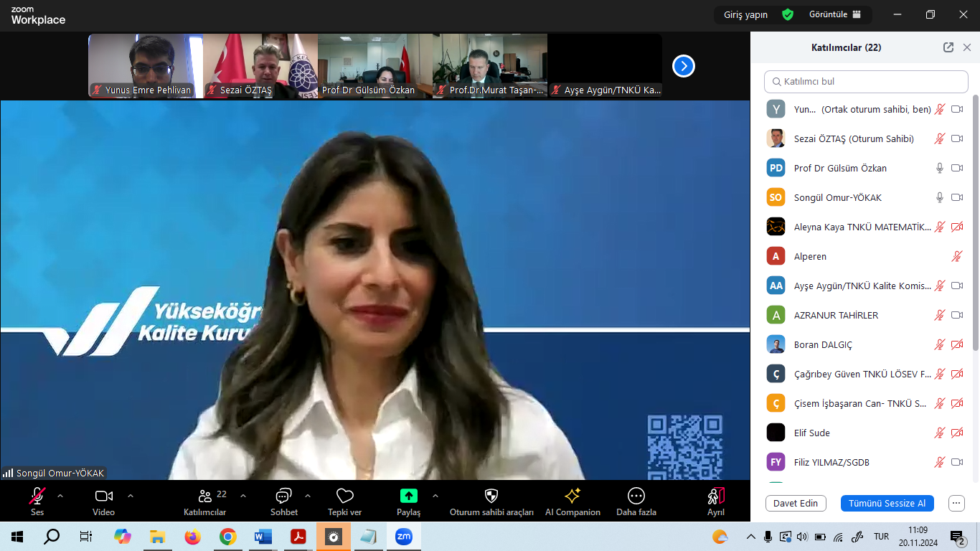Viewport: 980px width, 551px height.
Task: Toggle Prof Dr Gülsüm Özkan microphone icon
Action: pos(940,168)
